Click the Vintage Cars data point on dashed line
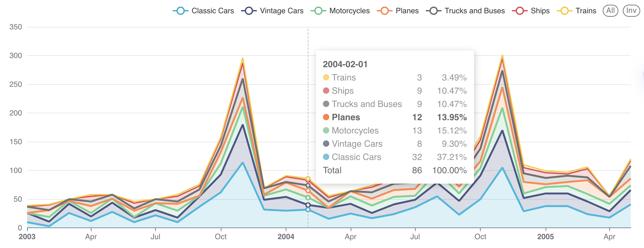 tap(308, 205)
